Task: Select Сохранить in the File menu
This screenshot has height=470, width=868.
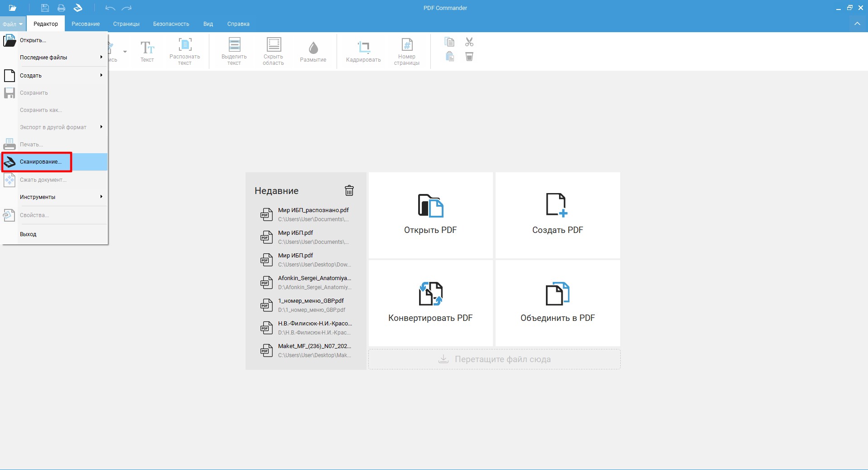Action: (55, 93)
